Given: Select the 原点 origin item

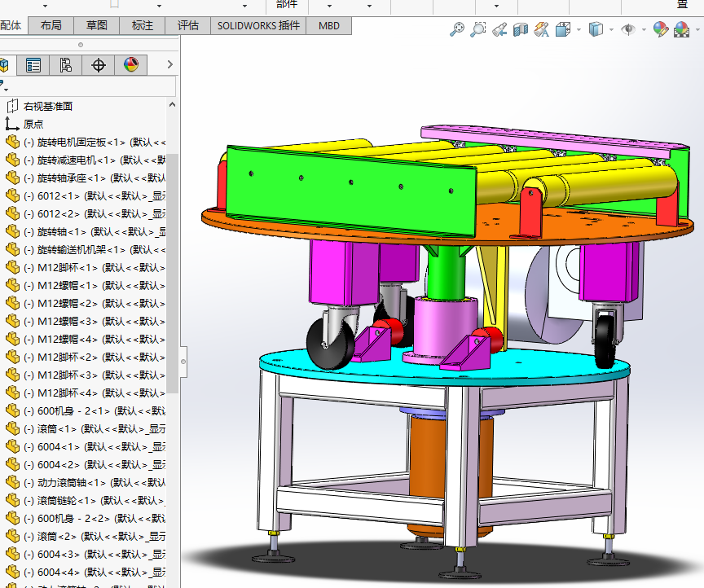Looking at the screenshot, I should pyautogui.click(x=33, y=124).
